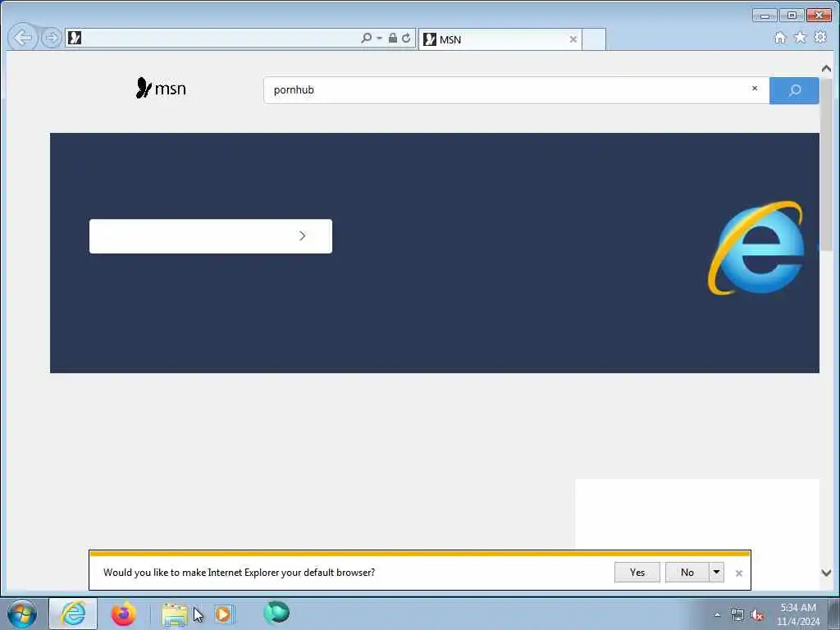Open the address bar autocomplete dropdown arrow
Screen dimensions: 840x630
(x=379, y=38)
